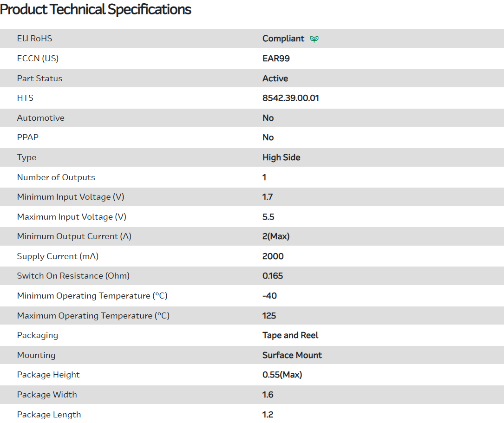Select the PPAP row label

(28, 137)
